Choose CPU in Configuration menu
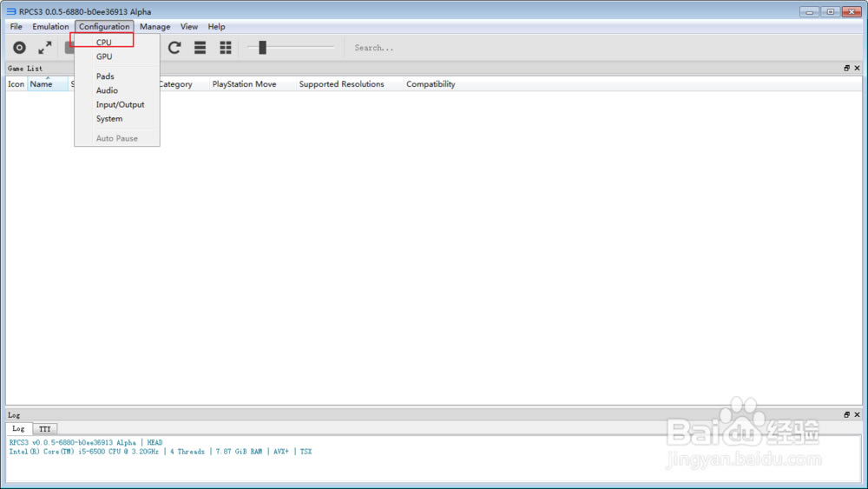868x489 pixels. pyautogui.click(x=103, y=42)
